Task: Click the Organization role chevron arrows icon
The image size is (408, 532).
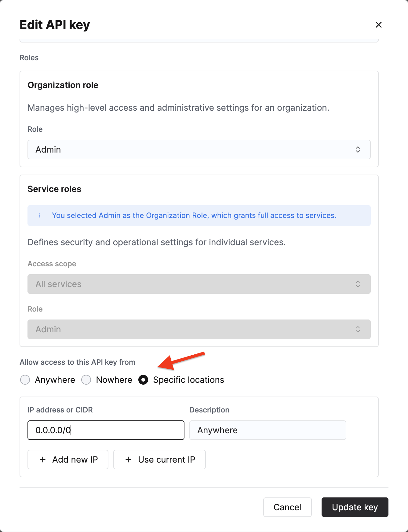Action: pos(358,150)
